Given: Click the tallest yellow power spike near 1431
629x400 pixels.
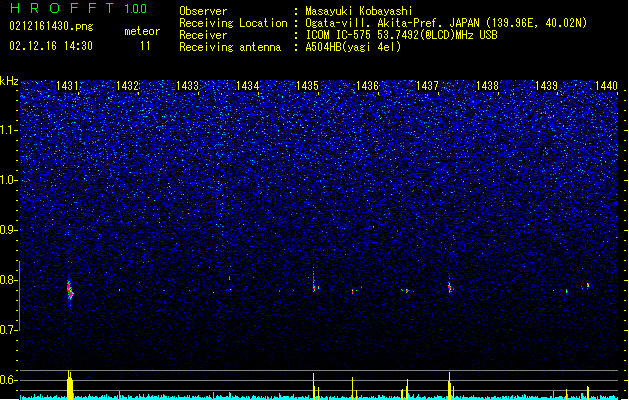Looking at the screenshot, I should click(70, 385).
